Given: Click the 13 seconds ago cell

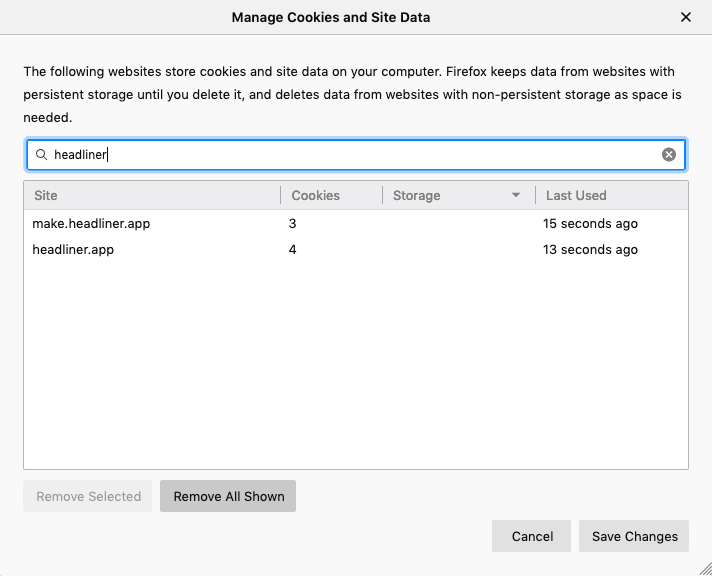Looking at the screenshot, I should pos(590,249).
